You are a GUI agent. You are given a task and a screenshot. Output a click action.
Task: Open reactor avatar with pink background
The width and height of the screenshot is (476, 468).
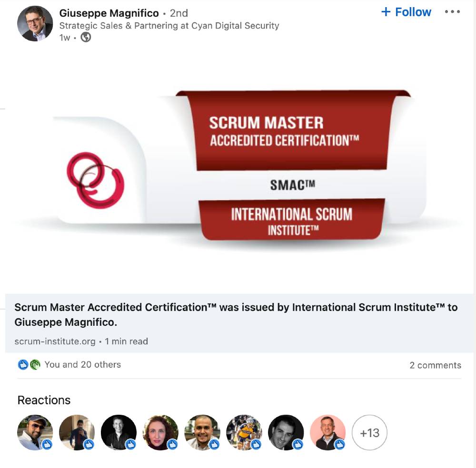pos(328,432)
